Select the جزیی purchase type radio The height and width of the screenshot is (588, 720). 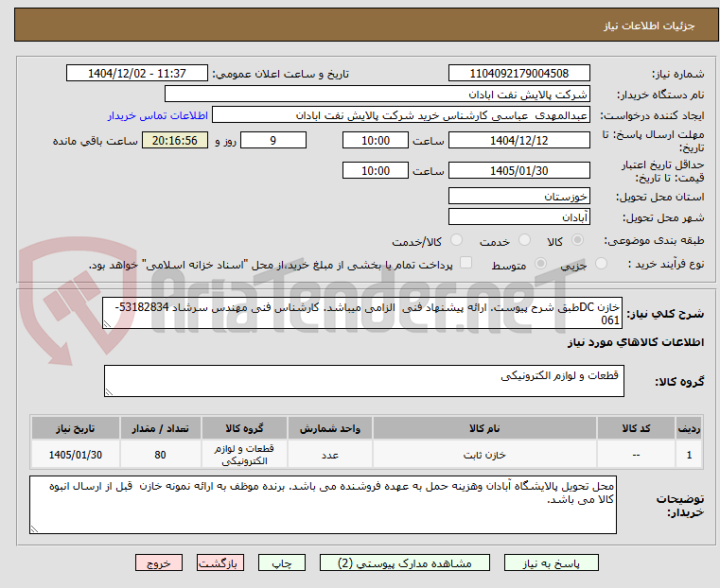[601, 263]
